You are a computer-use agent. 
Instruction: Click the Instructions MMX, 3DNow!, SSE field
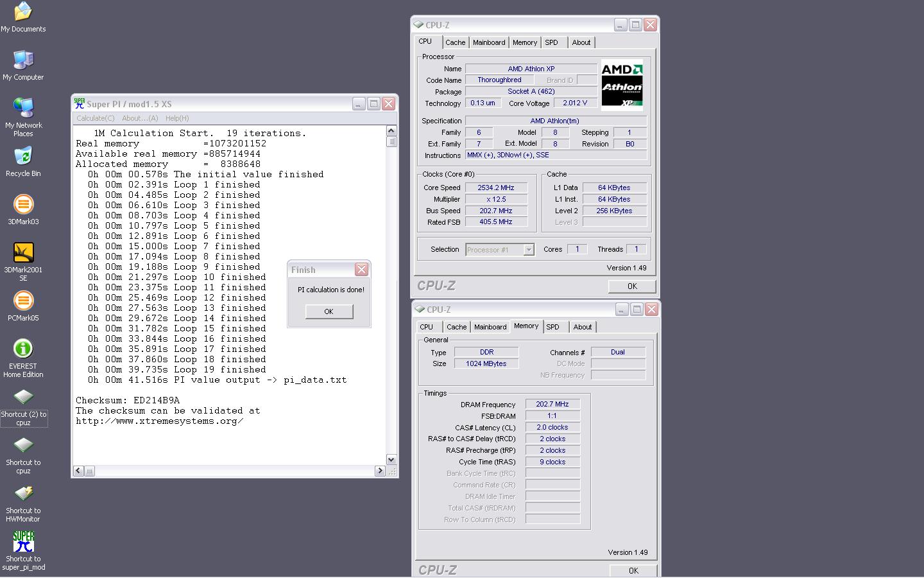[556, 155]
